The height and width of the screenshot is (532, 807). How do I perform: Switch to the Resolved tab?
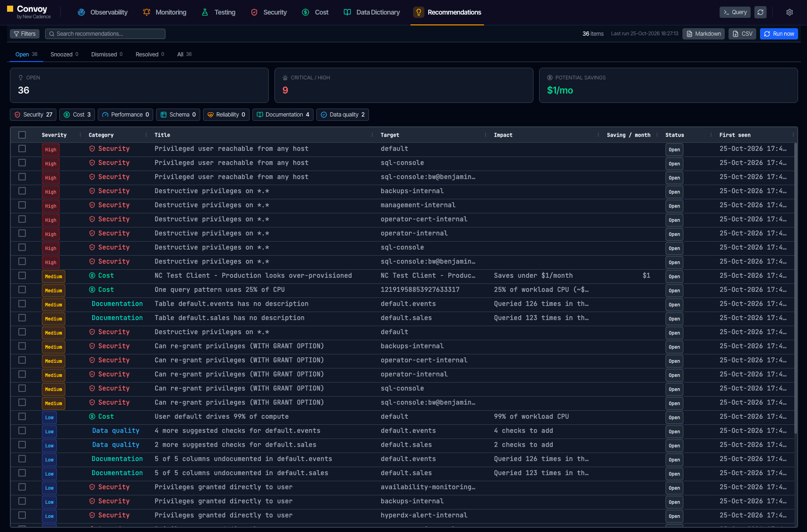point(150,55)
